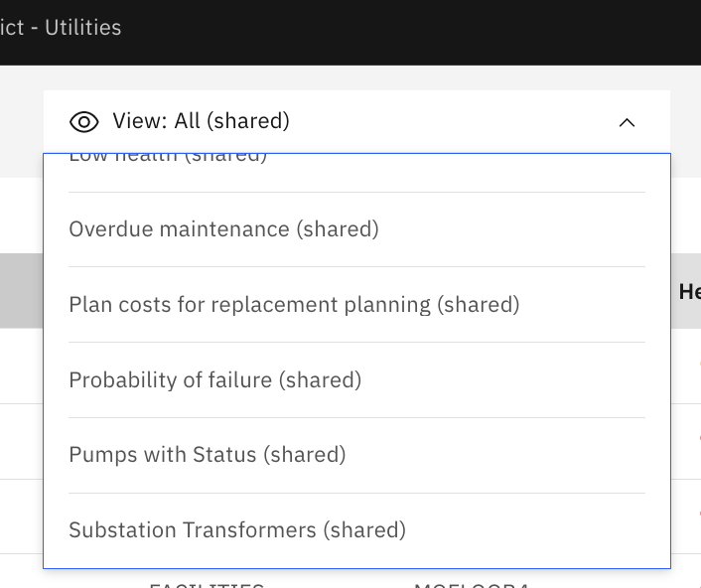Viewport: 701px width, 588px height.
Task: Click the He column header in the table
Action: click(x=689, y=292)
